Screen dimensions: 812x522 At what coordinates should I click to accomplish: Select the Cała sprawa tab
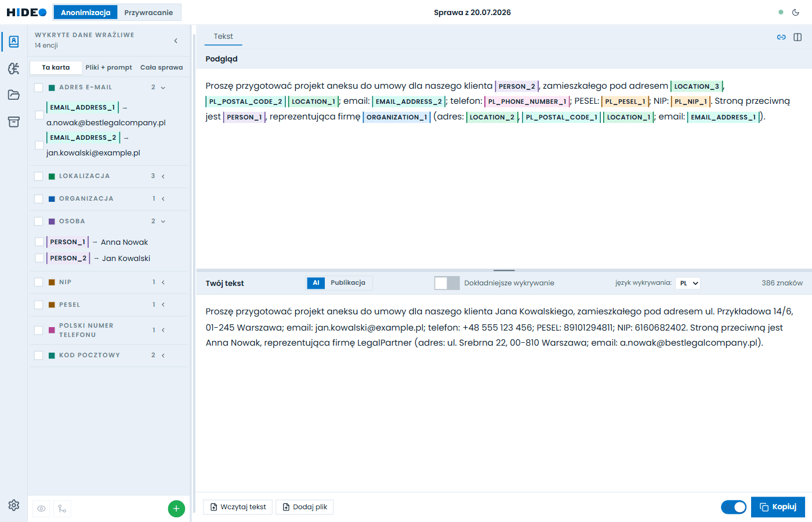point(161,67)
